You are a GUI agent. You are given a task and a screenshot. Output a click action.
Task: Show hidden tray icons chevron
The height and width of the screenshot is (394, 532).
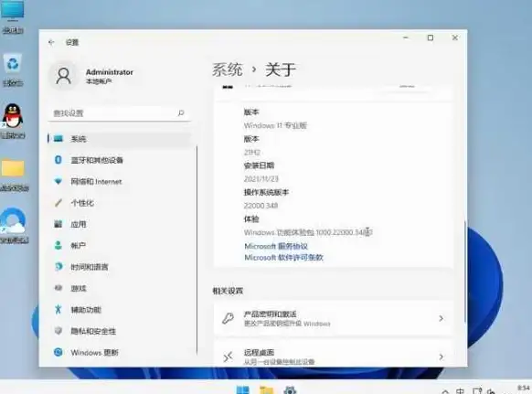pyautogui.click(x=445, y=391)
